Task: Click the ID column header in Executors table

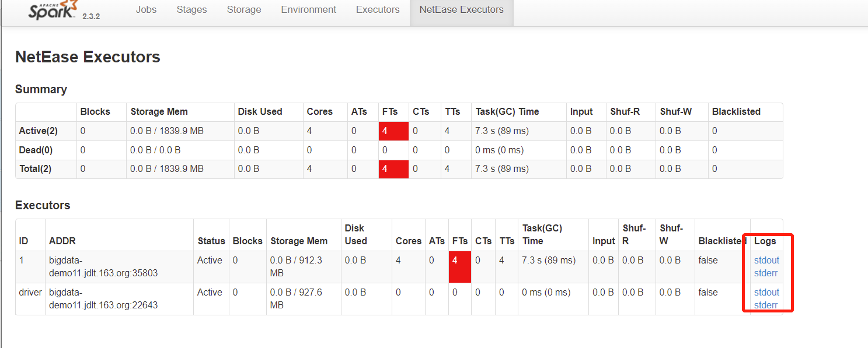Action: tap(24, 241)
